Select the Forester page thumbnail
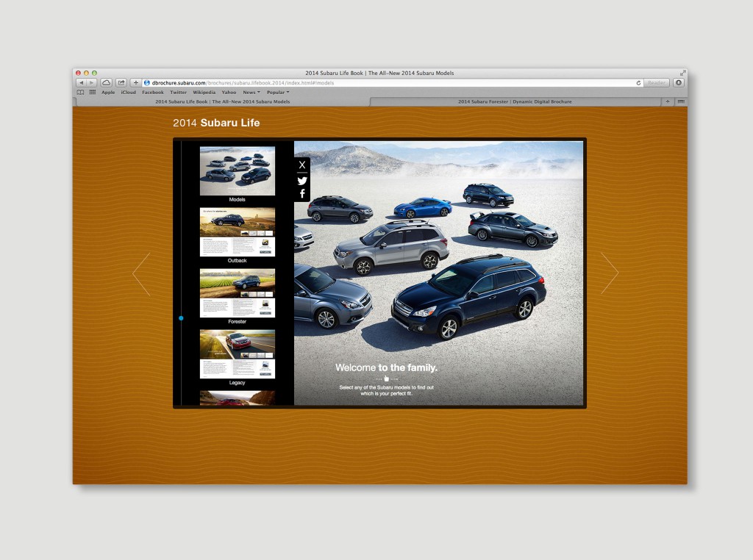The height and width of the screenshot is (560, 753). click(x=238, y=293)
